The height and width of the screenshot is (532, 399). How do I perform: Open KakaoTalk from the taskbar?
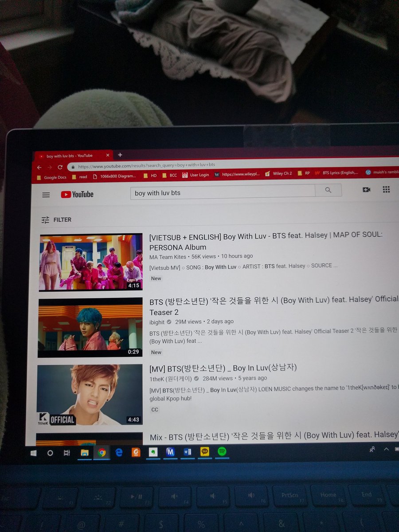click(205, 451)
